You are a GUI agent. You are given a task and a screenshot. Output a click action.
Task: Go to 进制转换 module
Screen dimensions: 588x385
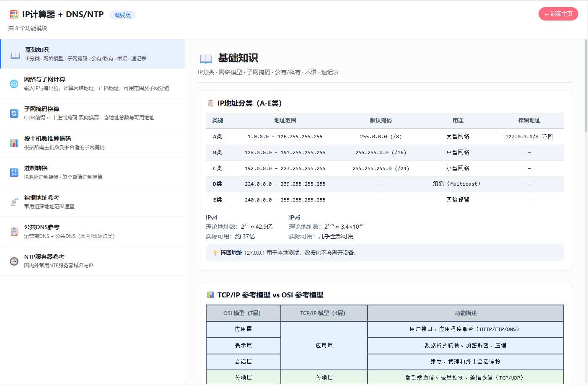[93, 172]
